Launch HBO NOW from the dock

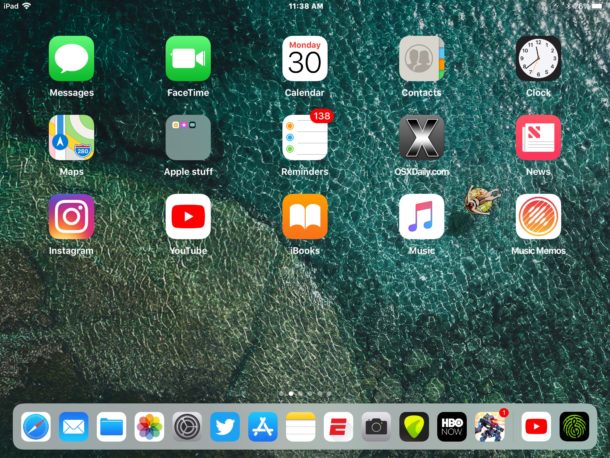452,427
